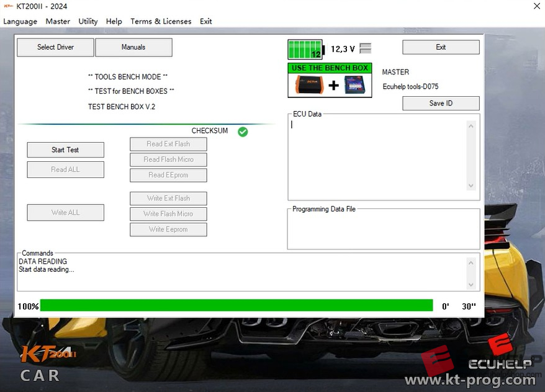Click the Write Eeprom button
The image size is (545, 392).
[x=168, y=229]
